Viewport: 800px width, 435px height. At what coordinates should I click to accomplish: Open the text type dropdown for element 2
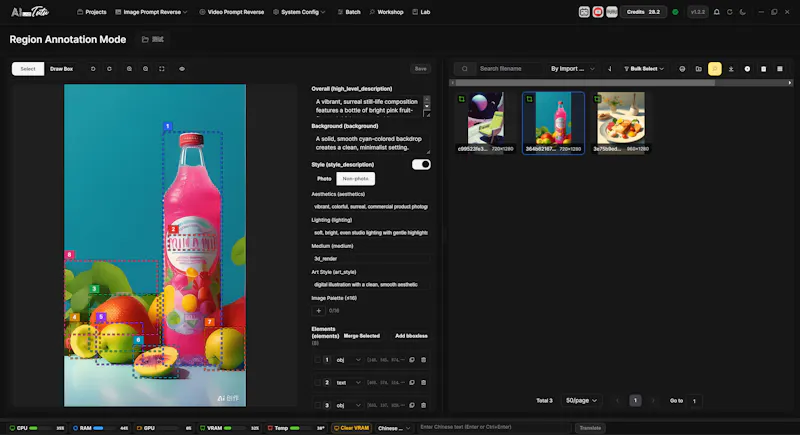click(348, 382)
